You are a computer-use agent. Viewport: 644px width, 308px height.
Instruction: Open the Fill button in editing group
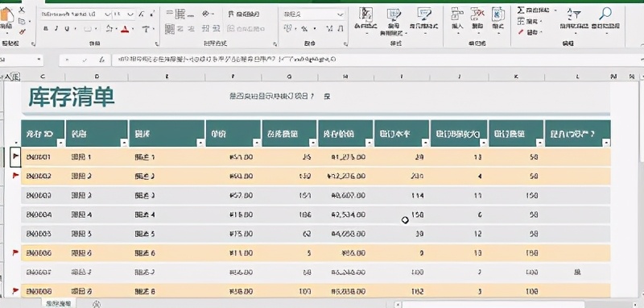(529, 21)
